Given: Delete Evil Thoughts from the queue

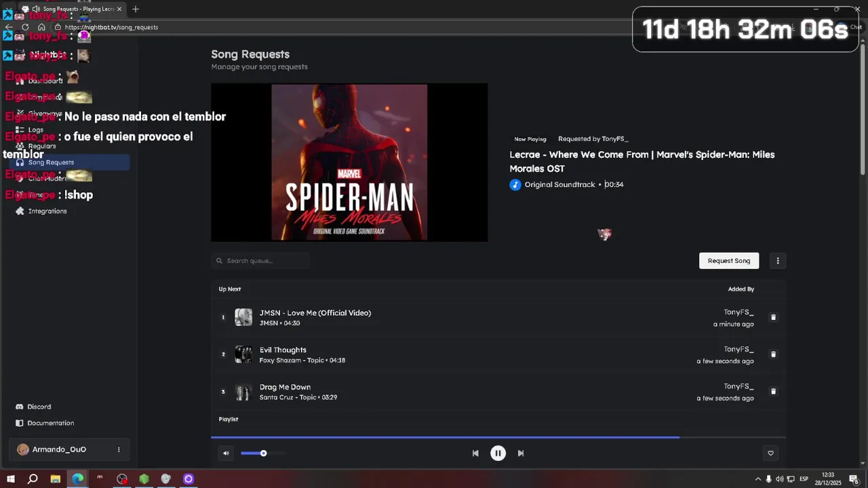Looking at the screenshot, I should pos(773,354).
